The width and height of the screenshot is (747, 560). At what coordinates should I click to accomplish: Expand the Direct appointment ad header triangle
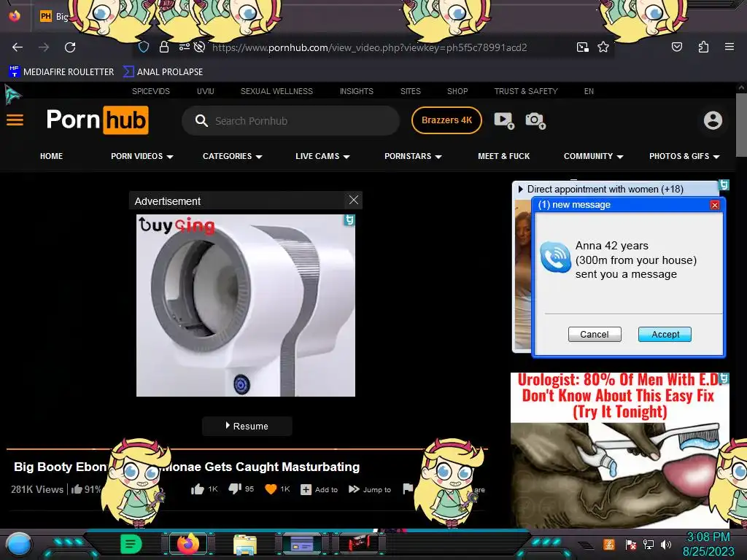(x=520, y=189)
